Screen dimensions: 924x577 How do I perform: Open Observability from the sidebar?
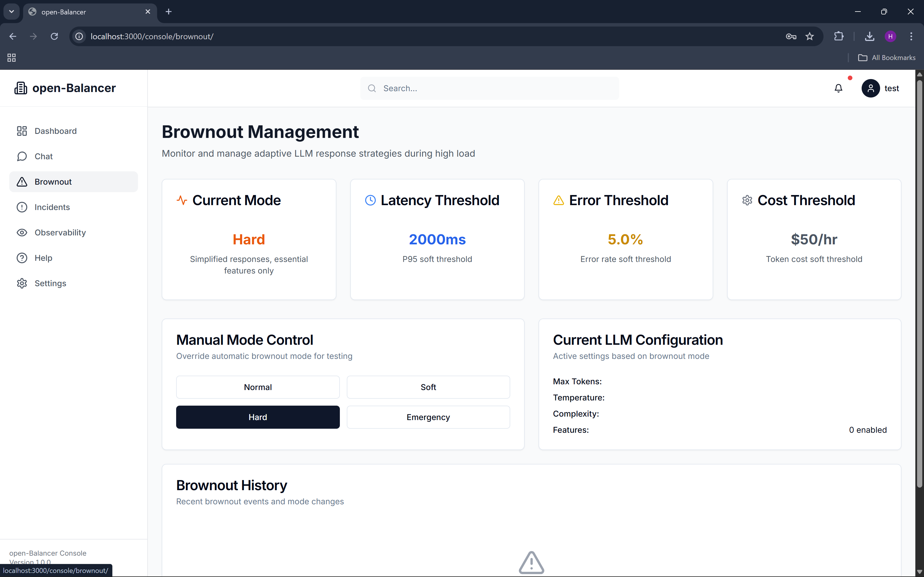[60, 233]
